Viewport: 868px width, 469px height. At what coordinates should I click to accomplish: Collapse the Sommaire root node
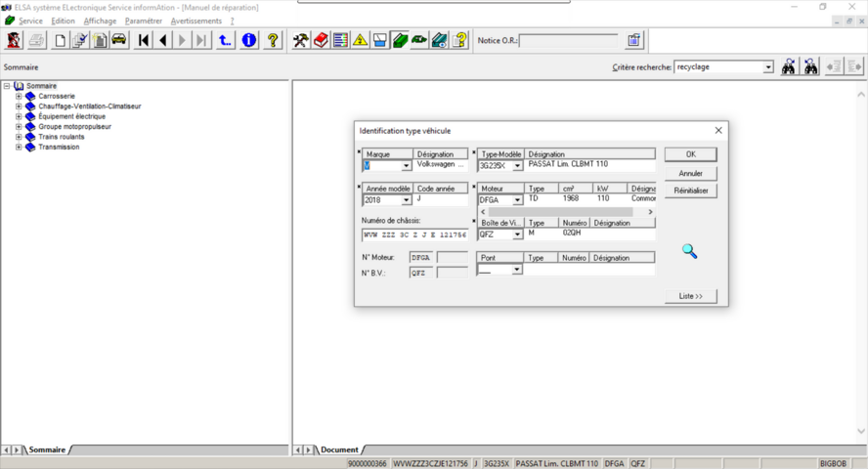7,86
